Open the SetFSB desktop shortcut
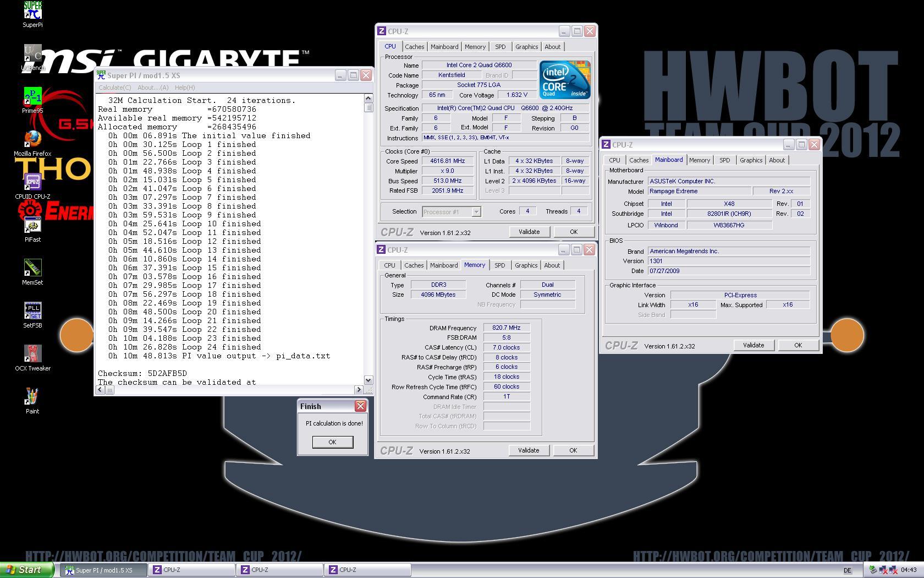 32,315
